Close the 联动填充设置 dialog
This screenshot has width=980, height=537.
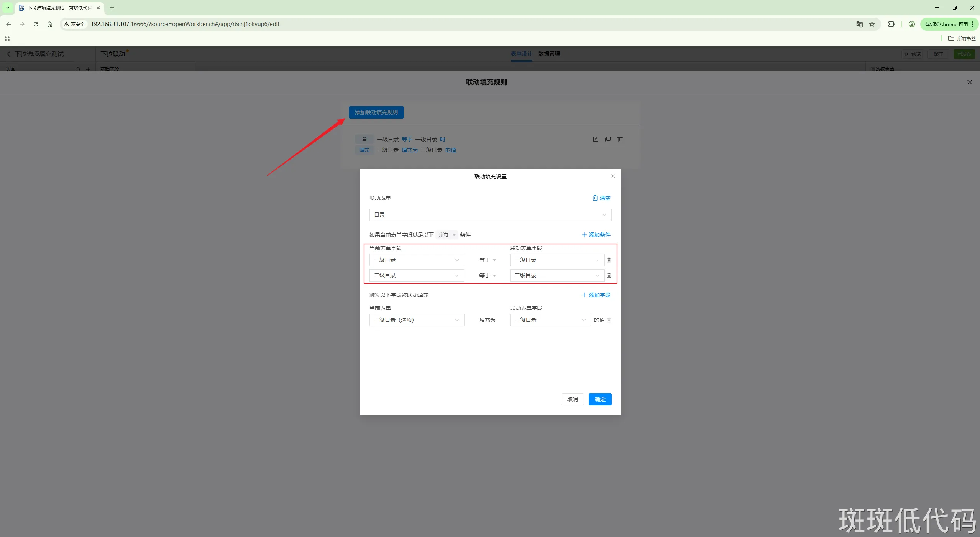click(613, 176)
